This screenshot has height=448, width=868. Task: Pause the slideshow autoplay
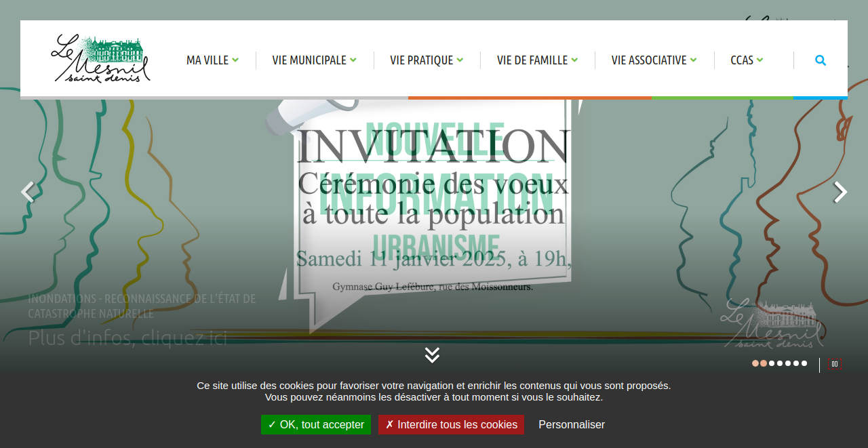[835, 364]
